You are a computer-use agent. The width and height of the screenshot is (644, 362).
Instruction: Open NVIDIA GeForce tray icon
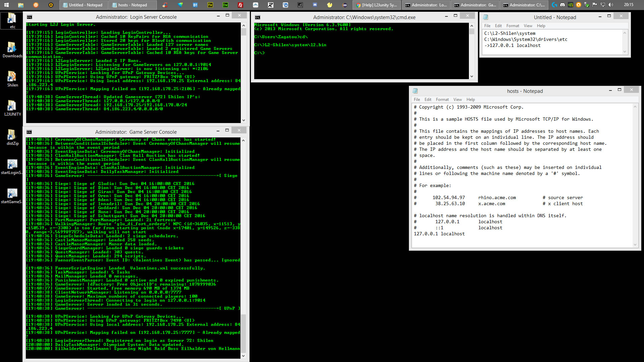click(571, 5)
